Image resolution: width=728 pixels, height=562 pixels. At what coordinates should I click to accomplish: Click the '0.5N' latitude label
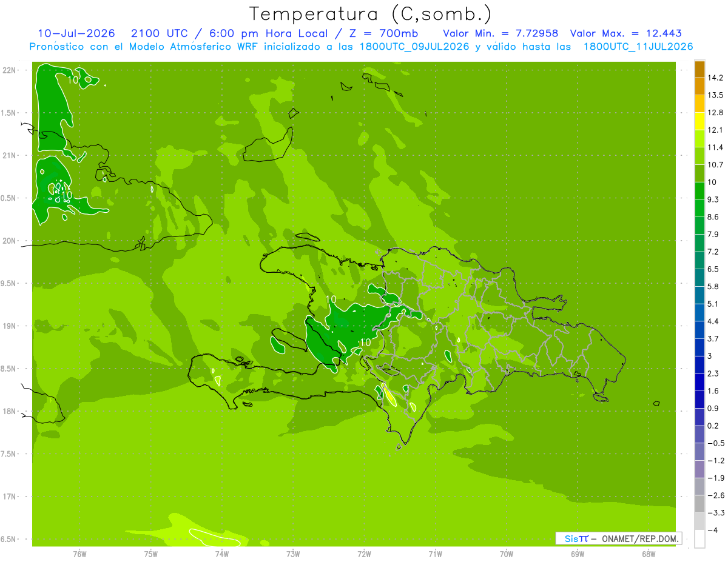8,198
